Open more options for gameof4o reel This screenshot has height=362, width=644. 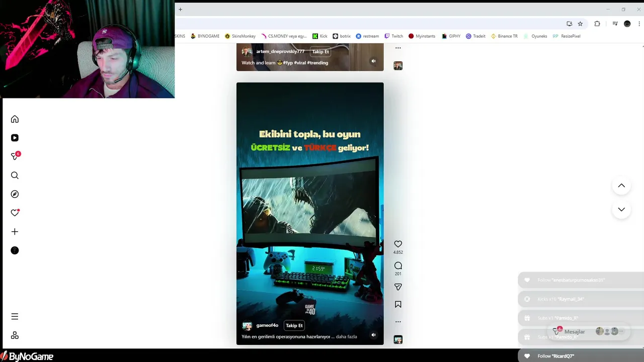click(x=398, y=322)
